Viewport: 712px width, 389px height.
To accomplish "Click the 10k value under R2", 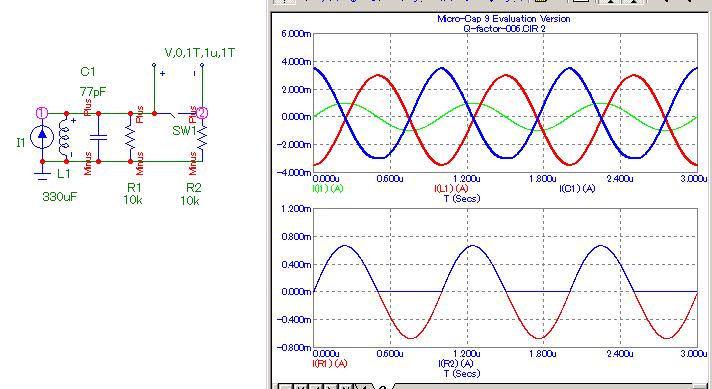I will [x=190, y=200].
